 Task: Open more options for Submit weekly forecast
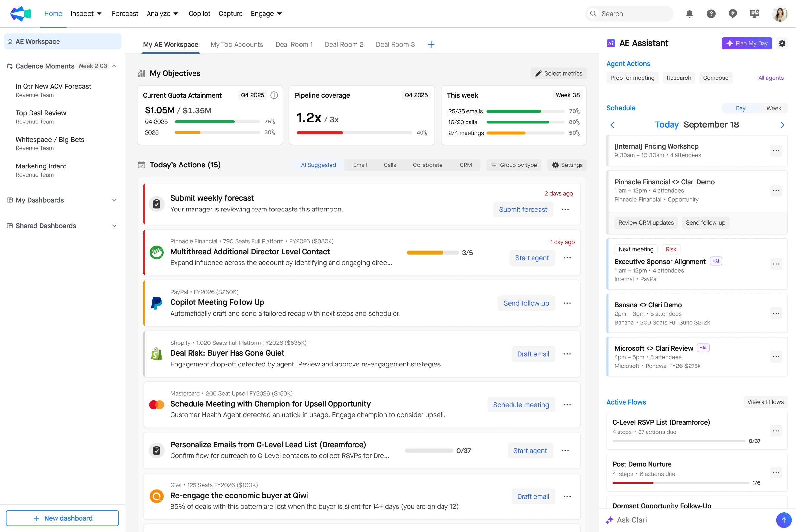[x=565, y=209]
